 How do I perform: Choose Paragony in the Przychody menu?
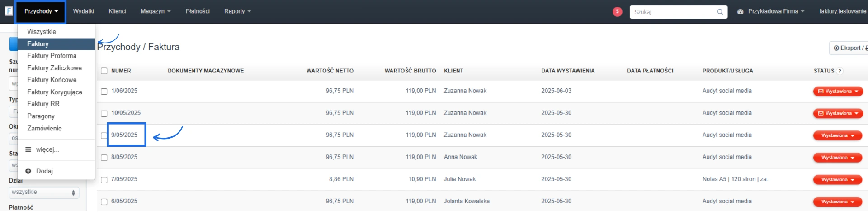click(41, 116)
